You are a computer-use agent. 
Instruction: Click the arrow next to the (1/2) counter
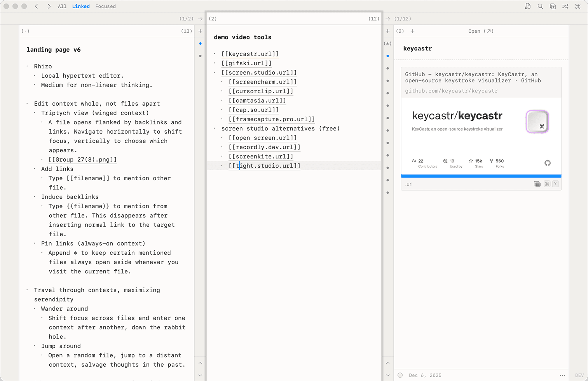[200, 19]
